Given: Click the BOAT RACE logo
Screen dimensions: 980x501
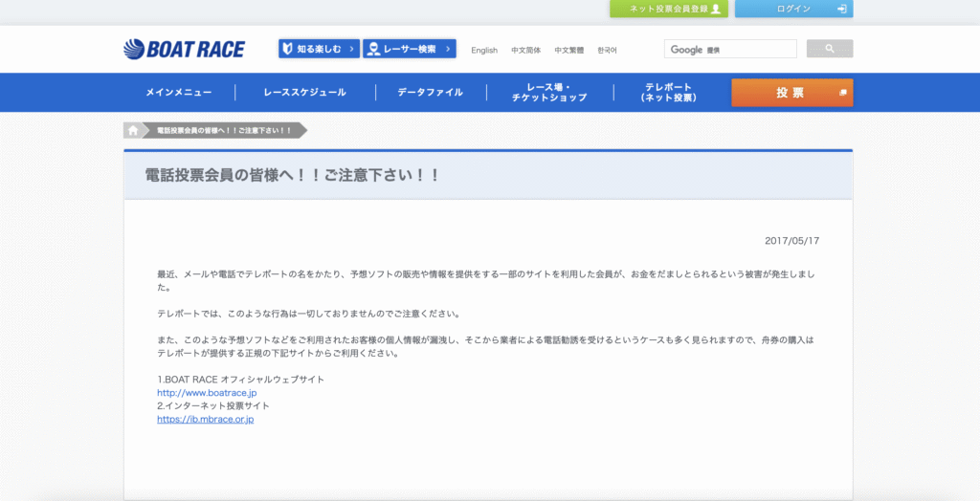Looking at the screenshot, I should click(x=184, y=50).
